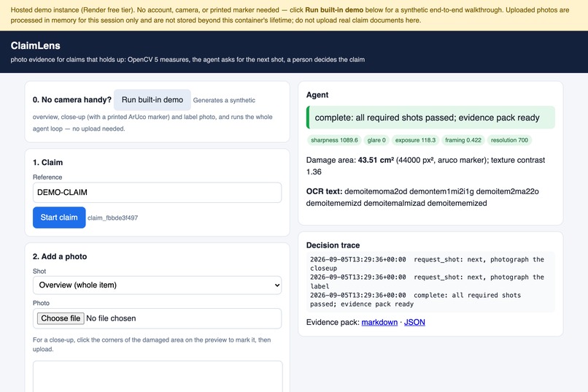Click the 0. No camera handy? heading
This screenshot has height=392, width=588.
point(72,100)
